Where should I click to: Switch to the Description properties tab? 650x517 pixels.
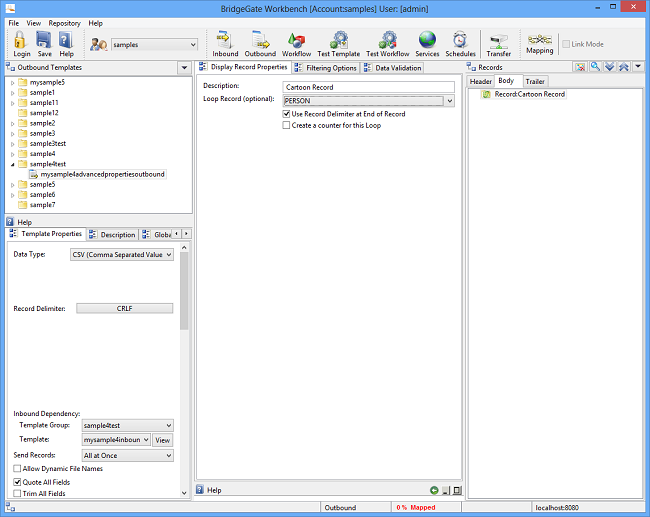click(112, 235)
